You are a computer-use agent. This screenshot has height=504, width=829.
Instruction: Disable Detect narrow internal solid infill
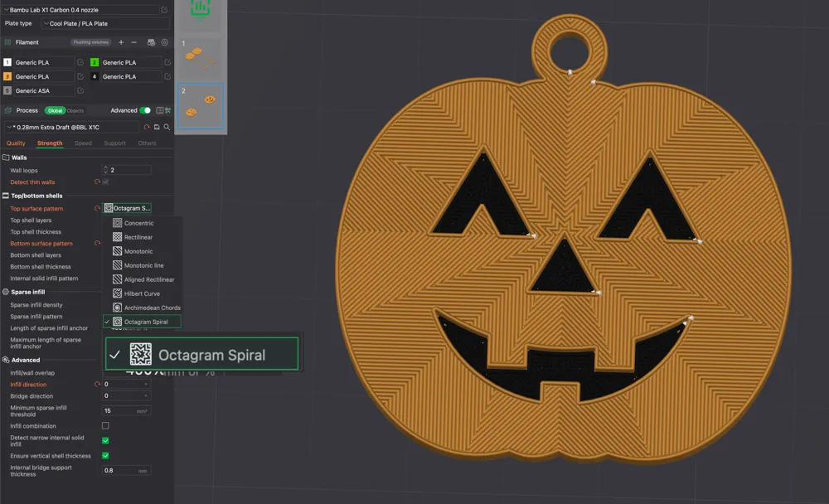[105, 440]
